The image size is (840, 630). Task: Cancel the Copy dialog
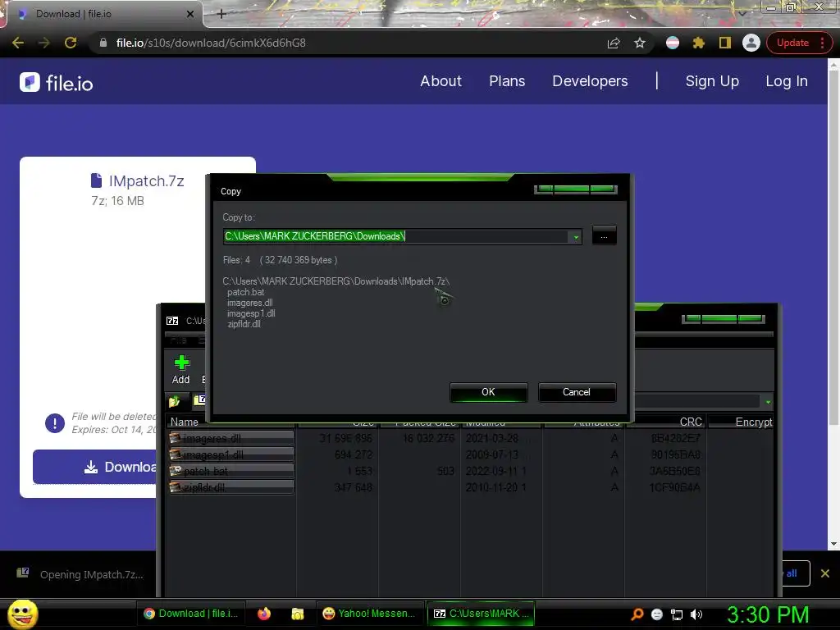pyautogui.click(x=577, y=392)
